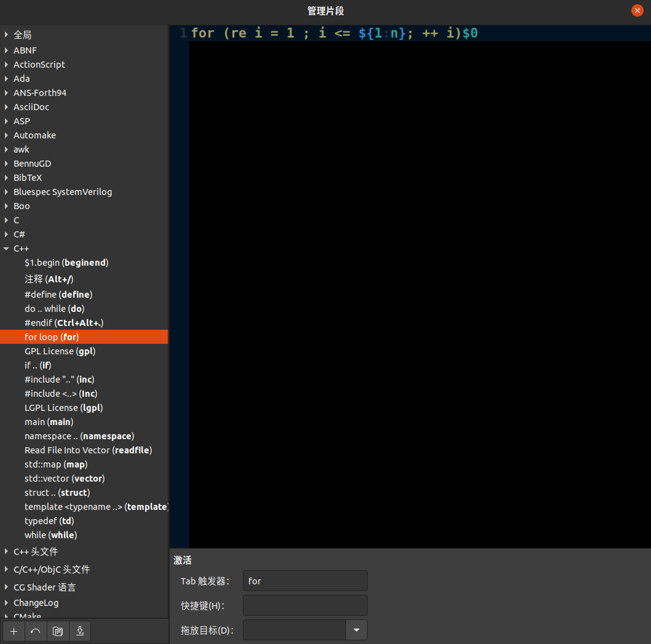Select the for loop (for) snippet
The width and height of the screenshot is (651, 644).
tap(84, 337)
